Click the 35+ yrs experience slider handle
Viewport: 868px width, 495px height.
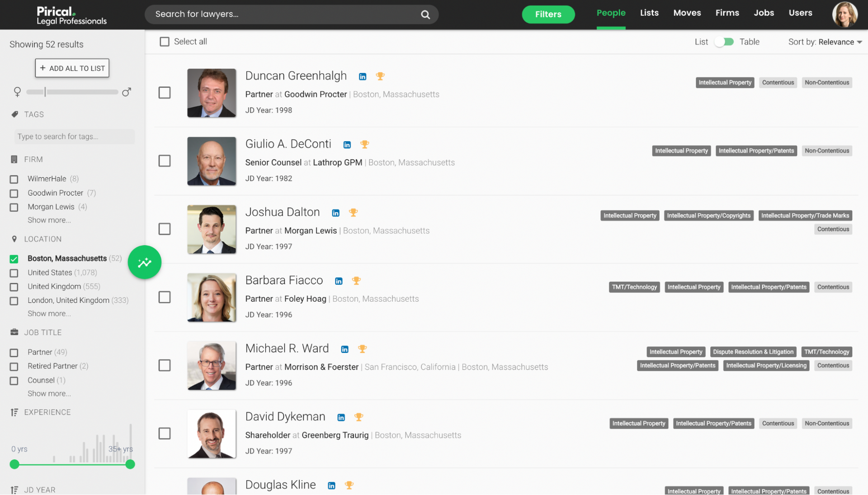coord(130,464)
